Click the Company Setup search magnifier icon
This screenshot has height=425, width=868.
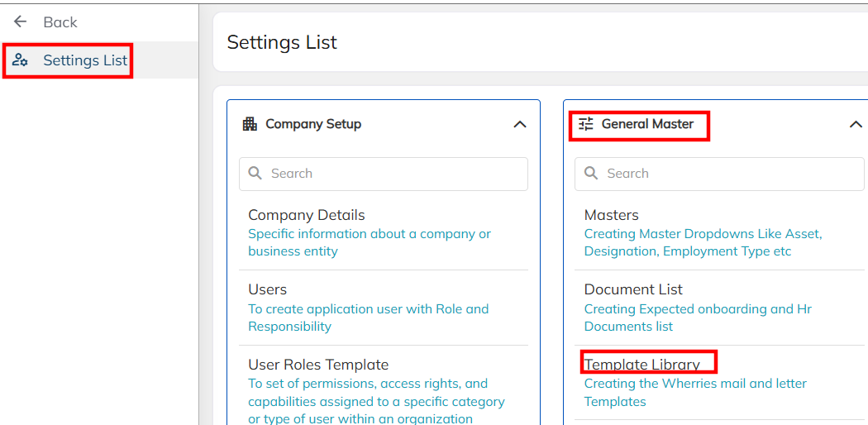click(255, 174)
